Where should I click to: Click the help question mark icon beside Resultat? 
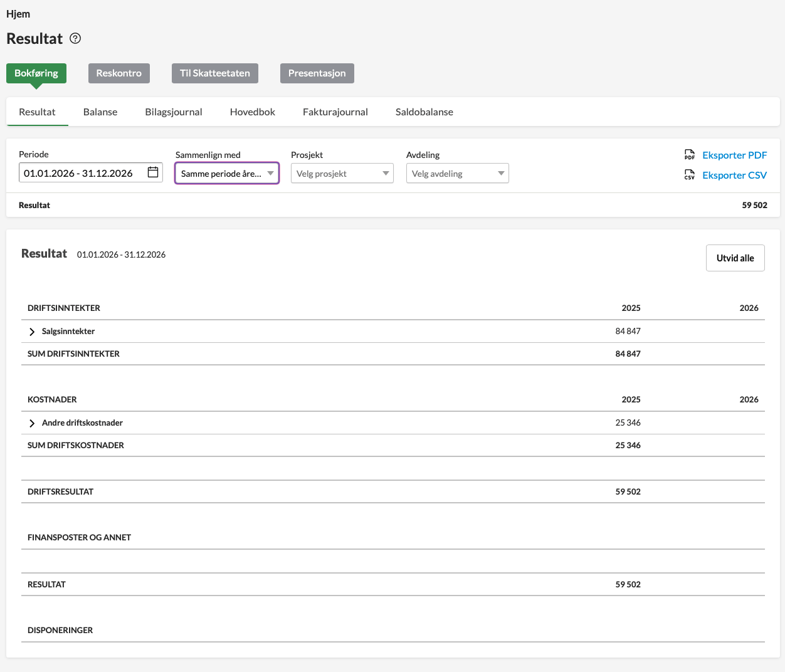[75, 38]
